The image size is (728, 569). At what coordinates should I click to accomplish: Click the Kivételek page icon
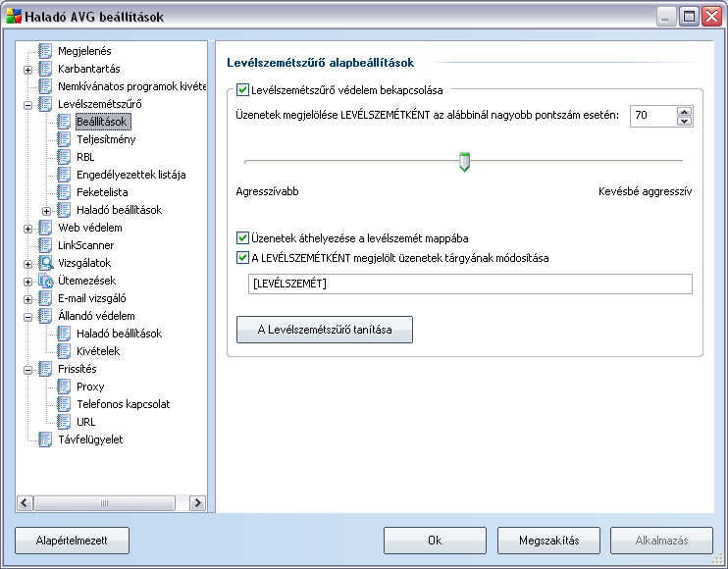pos(64,351)
